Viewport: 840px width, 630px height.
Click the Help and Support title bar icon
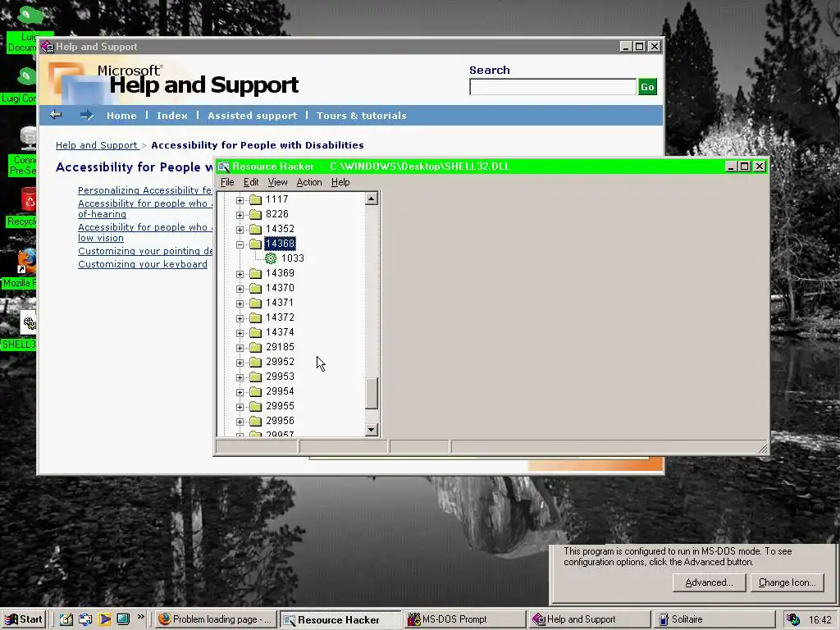(48, 47)
